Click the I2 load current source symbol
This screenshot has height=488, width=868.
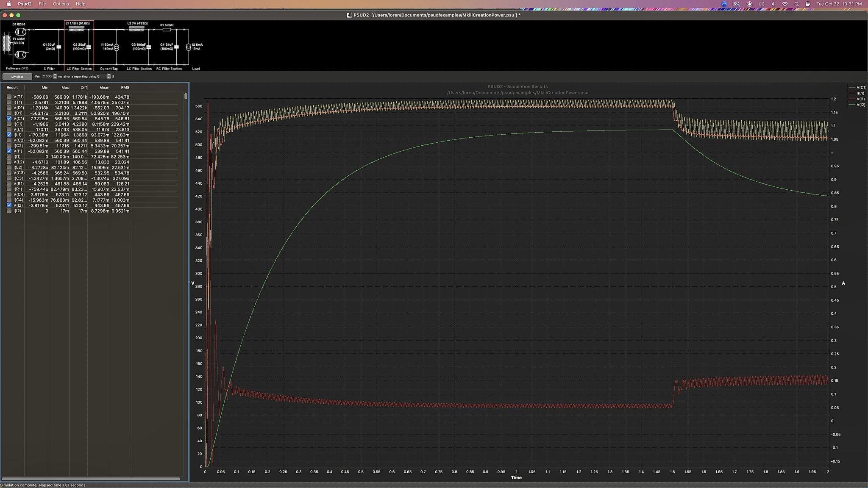pyautogui.click(x=189, y=47)
